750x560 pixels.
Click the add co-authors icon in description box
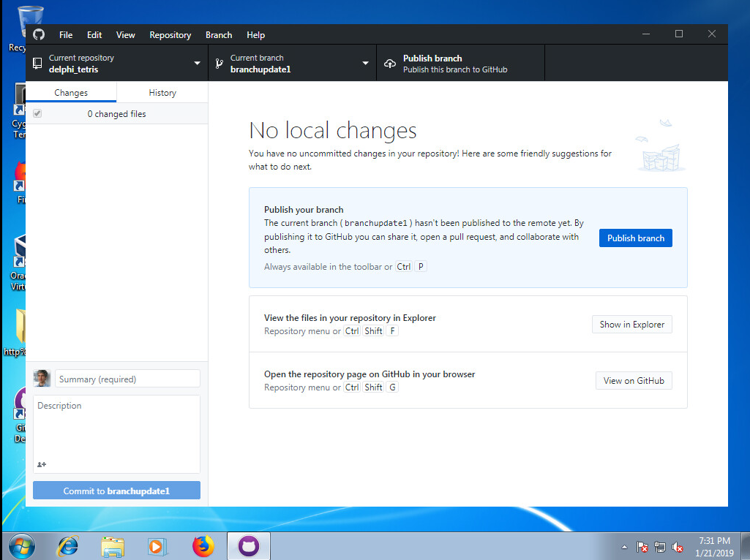pos(42,464)
